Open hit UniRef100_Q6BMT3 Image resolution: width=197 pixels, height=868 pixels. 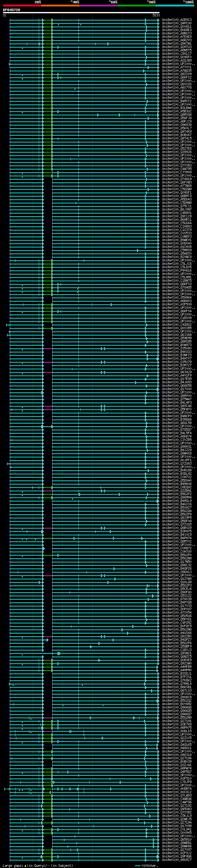177,196
